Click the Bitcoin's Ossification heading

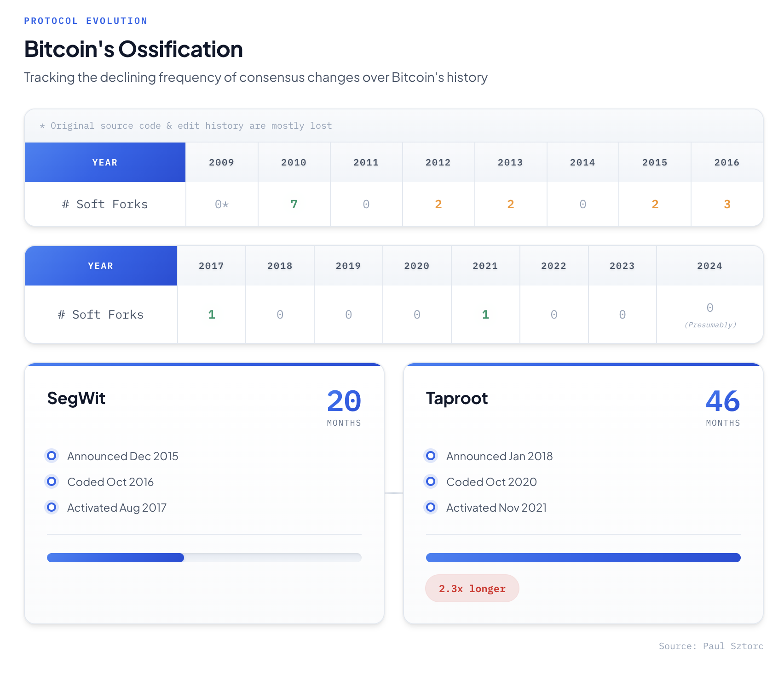133,49
